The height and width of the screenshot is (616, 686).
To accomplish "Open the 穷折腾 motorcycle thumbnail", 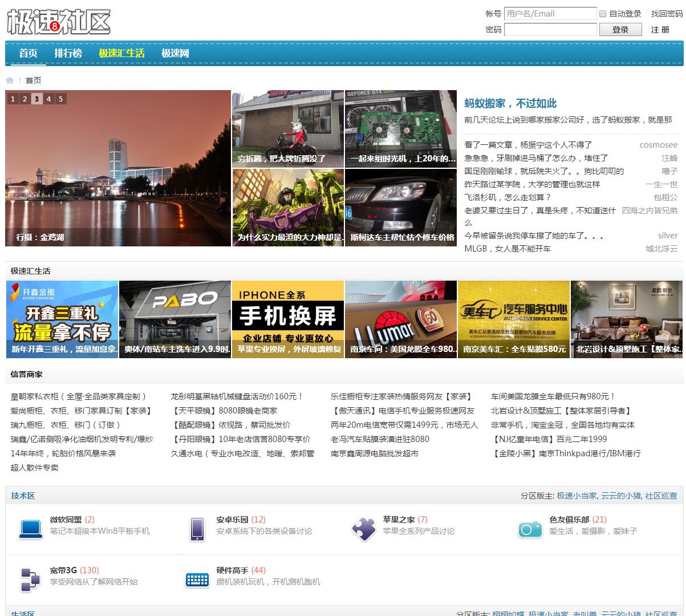I will [x=288, y=128].
